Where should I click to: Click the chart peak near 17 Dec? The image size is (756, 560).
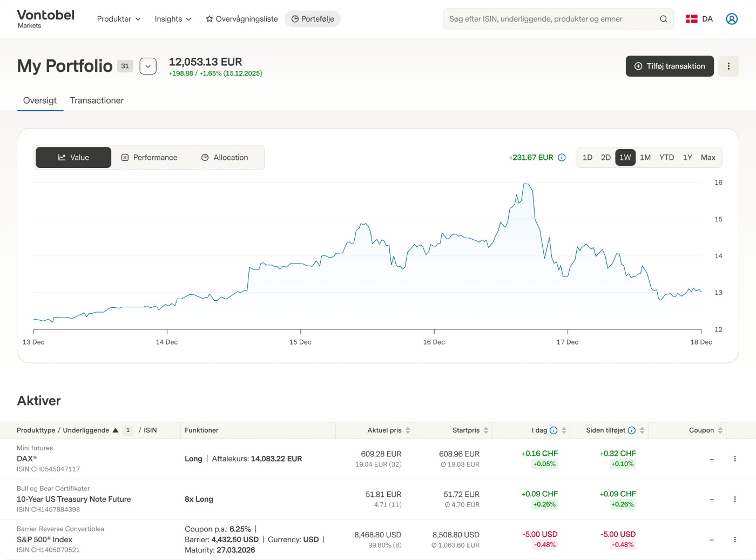[527, 185]
